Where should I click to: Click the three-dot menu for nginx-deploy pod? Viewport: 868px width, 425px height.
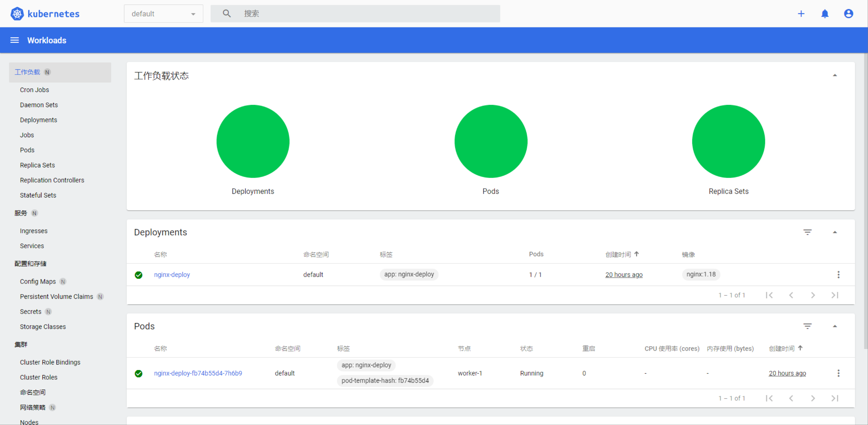pyautogui.click(x=839, y=373)
